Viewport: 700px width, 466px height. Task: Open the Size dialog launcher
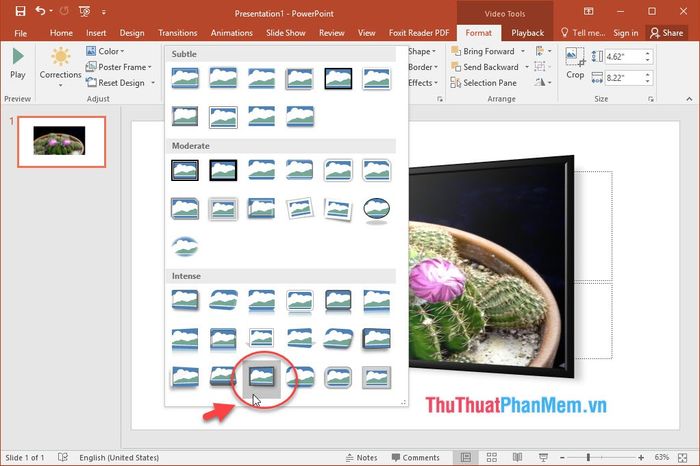(x=651, y=99)
